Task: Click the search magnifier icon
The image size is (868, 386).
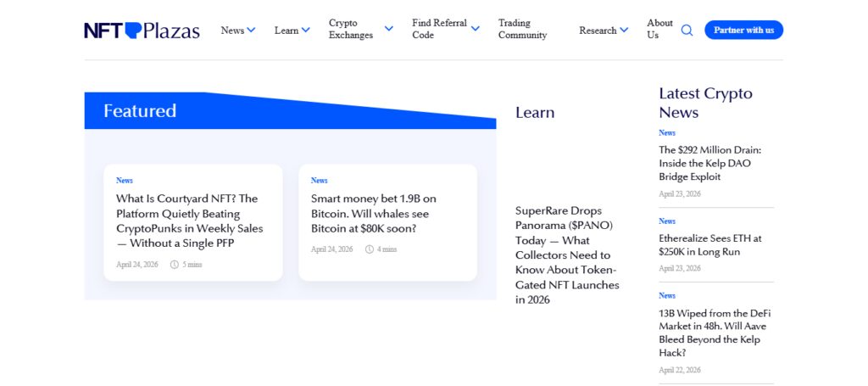Action: (x=687, y=31)
